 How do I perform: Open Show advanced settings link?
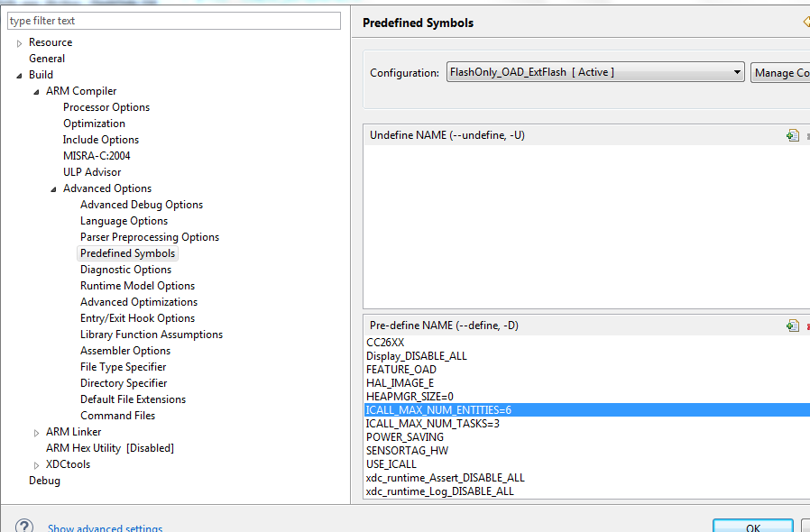(x=105, y=527)
